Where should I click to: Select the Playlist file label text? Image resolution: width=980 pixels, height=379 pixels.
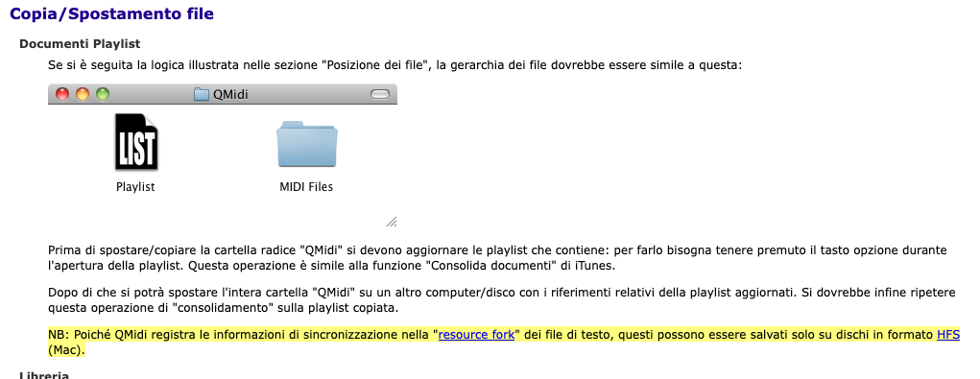[x=135, y=187]
